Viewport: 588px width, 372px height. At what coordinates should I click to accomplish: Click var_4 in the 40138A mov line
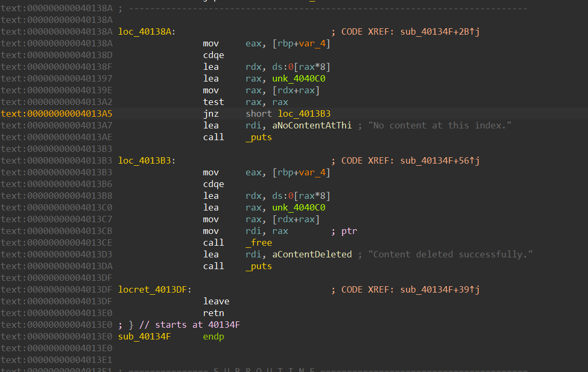click(312, 44)
